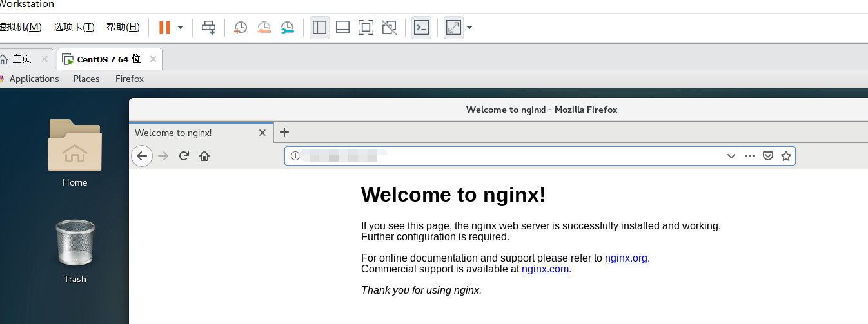Close the CentOS 7 64 位 tab
This screenshot has width=868, height=324.
(x=153, y=59)
